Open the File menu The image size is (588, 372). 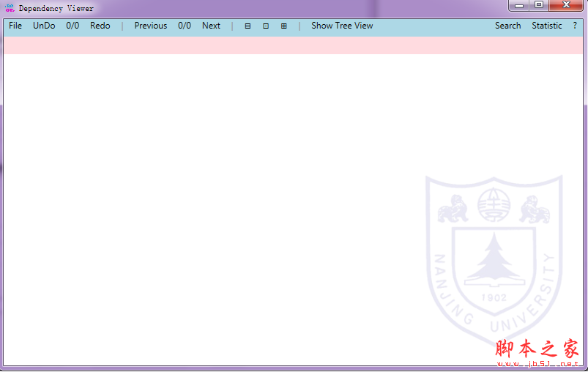(x=15, y=26)
